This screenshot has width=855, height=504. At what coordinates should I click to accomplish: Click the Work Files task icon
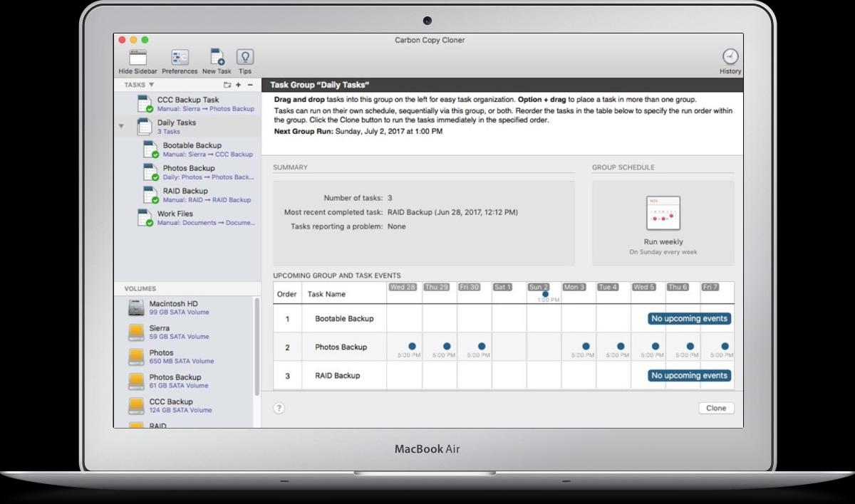pyautogui.click(x=145, y=218)
